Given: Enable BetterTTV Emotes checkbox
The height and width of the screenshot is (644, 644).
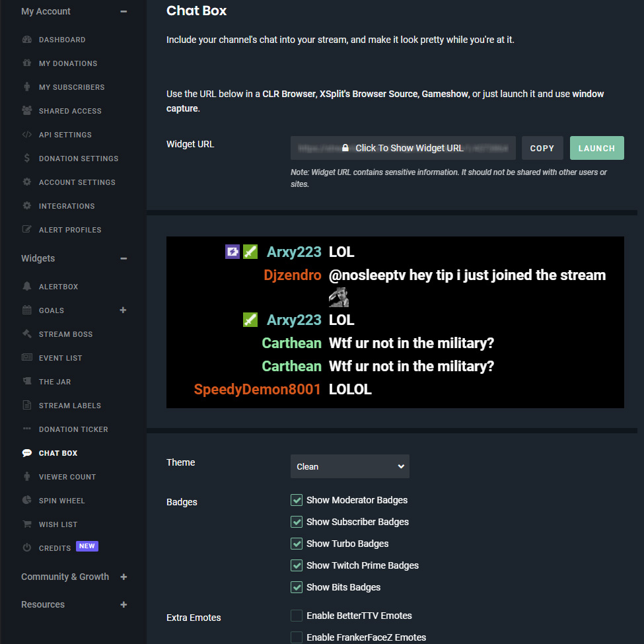Looking at the screenshot, I should 297,616.
